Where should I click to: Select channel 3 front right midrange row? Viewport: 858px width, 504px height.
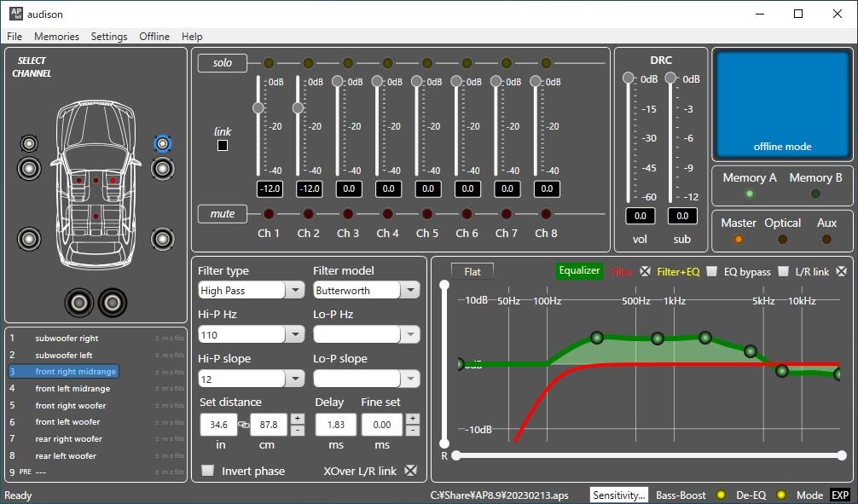point(64,372)
